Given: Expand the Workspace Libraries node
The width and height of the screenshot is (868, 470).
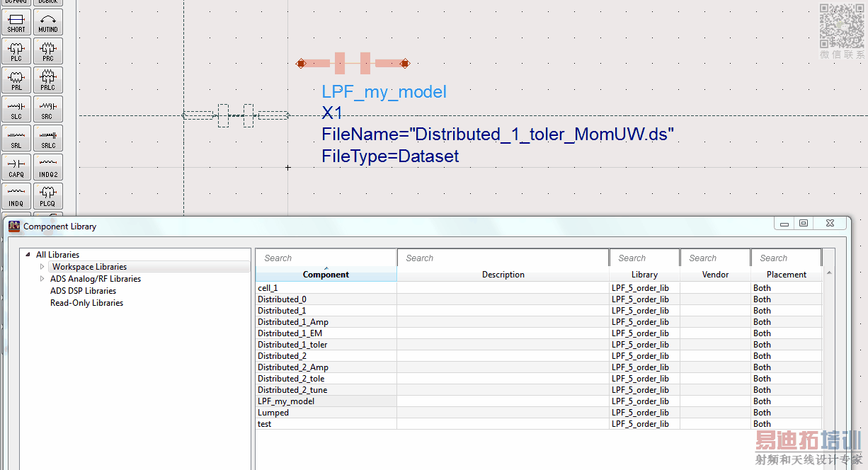Looking at the screenshot, I should (x=42, y=267).
